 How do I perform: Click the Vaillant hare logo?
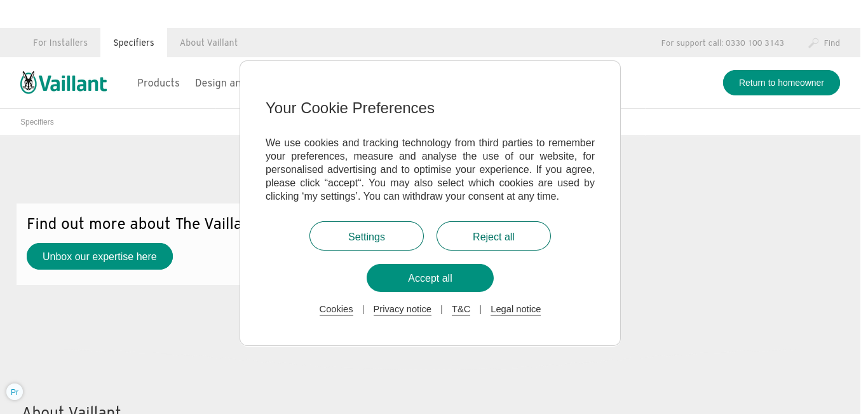[64, 83]
